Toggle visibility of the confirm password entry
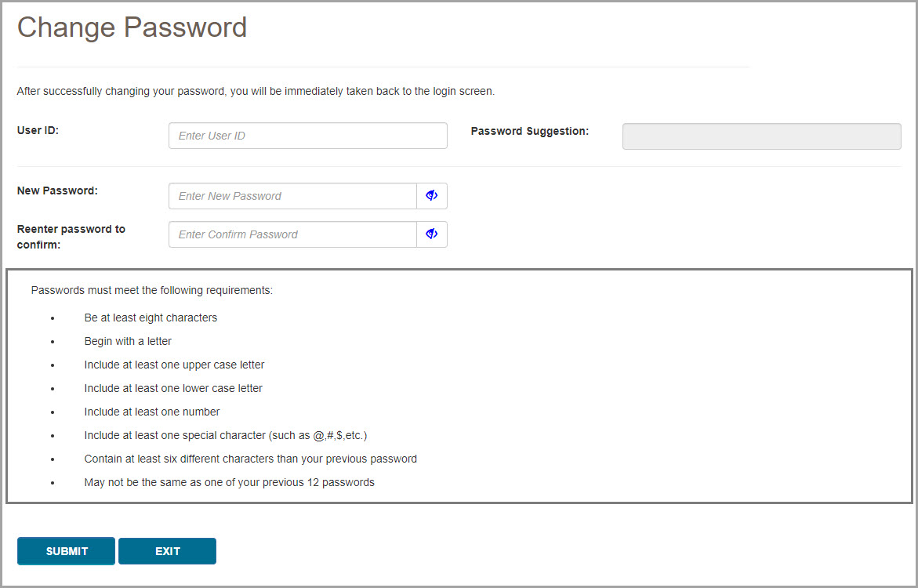Image resolution: width=918 pixels, height=588 pixels. pos(431,234)
